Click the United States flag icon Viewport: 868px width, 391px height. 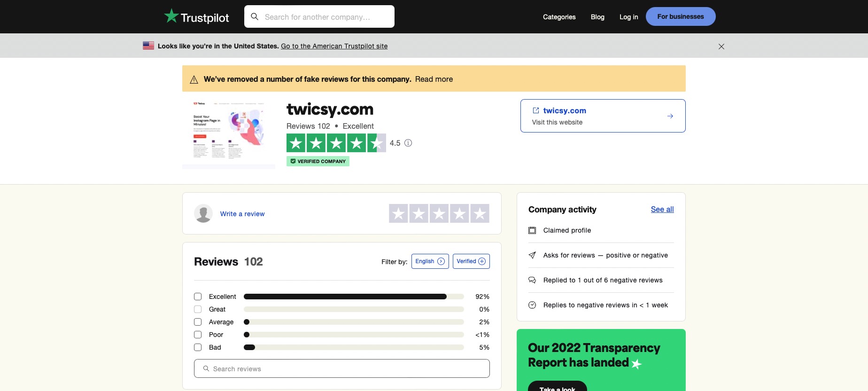[x=148, y=46]
